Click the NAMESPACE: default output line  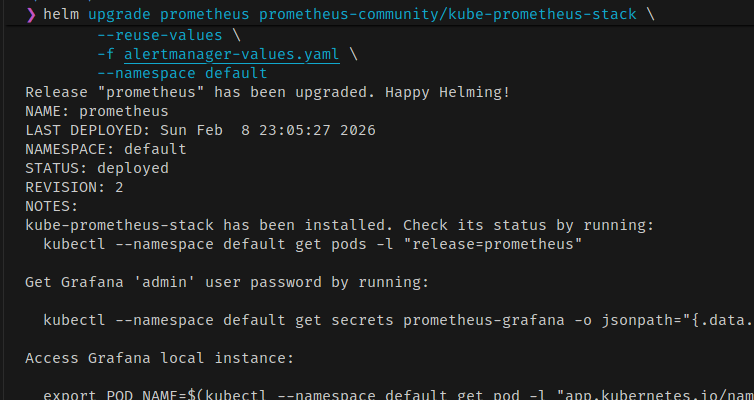(x=105, y=149)
